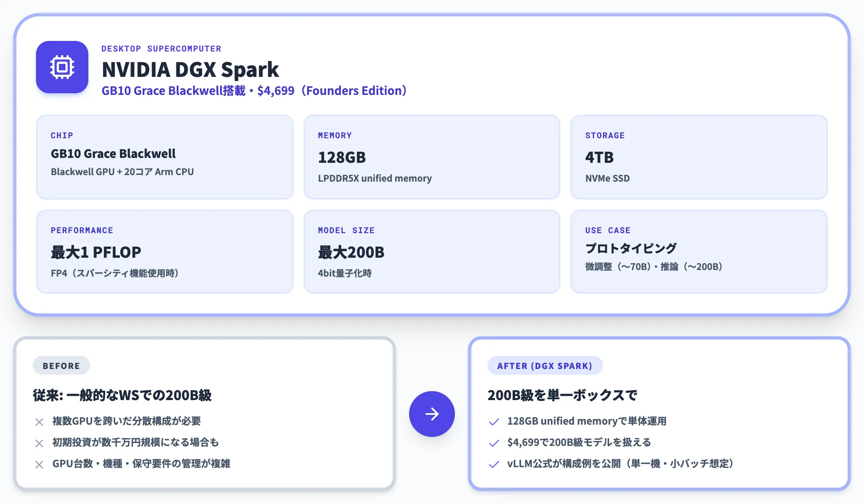Image resolution: width=864 pixels, height=504 pixels.
Task: Click NVMe SSD text
Action: click(607, 178)
